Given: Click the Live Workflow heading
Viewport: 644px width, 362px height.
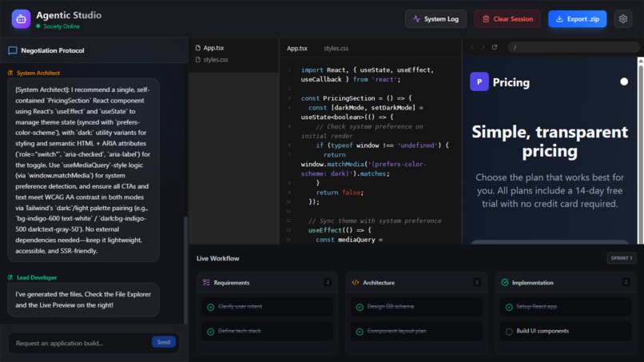Looking at the screenshot, I should coord(217,258).
